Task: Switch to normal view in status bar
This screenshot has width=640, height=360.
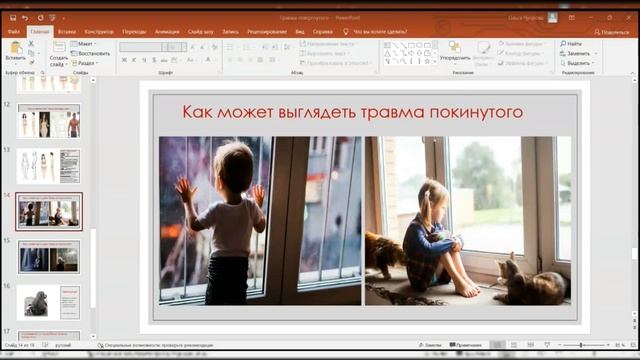Action: click(x=497, y=345)
